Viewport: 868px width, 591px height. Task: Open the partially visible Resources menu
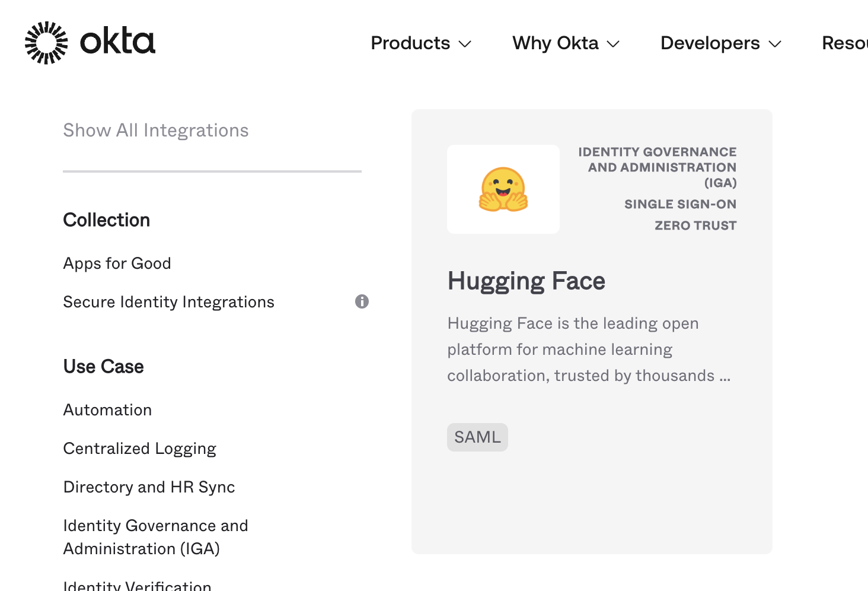[x=844, y=43]
